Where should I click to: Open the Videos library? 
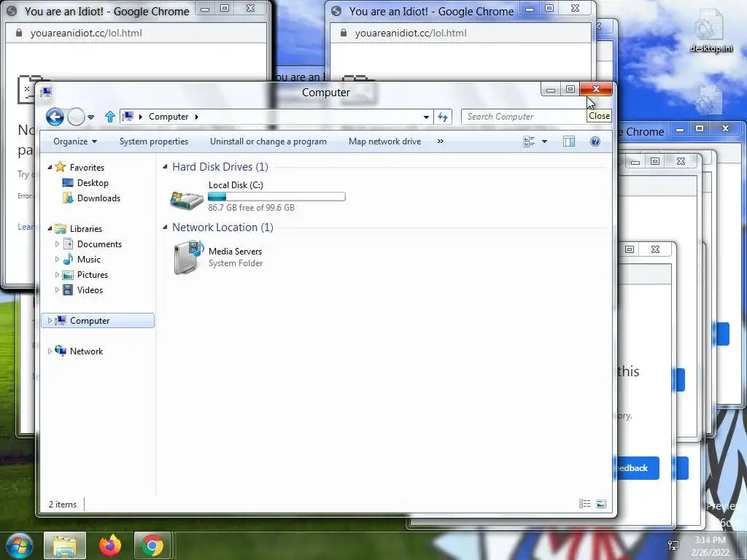click(90, 290)
